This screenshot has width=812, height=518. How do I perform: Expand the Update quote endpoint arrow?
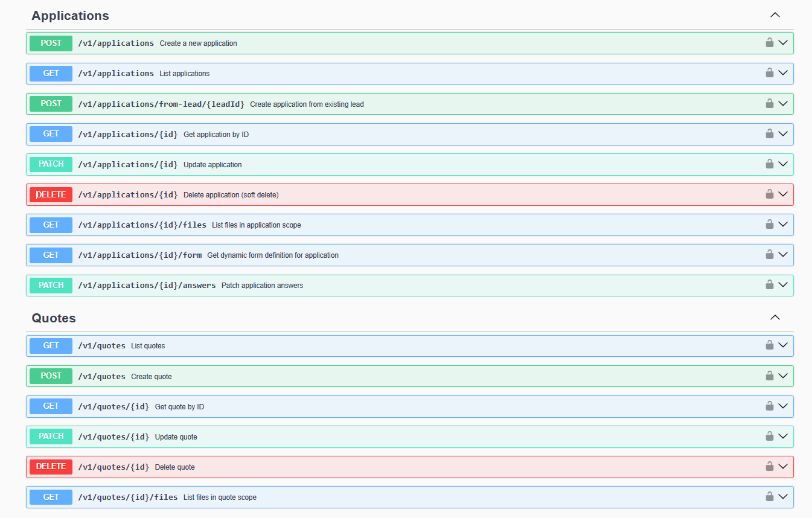[x=783, y=436]
